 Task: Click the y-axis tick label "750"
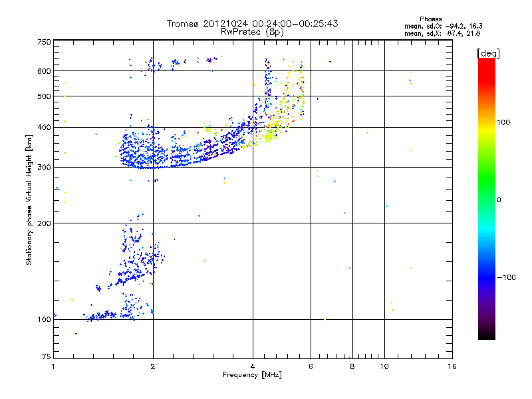pyautogui.click(x=44, y=42)
